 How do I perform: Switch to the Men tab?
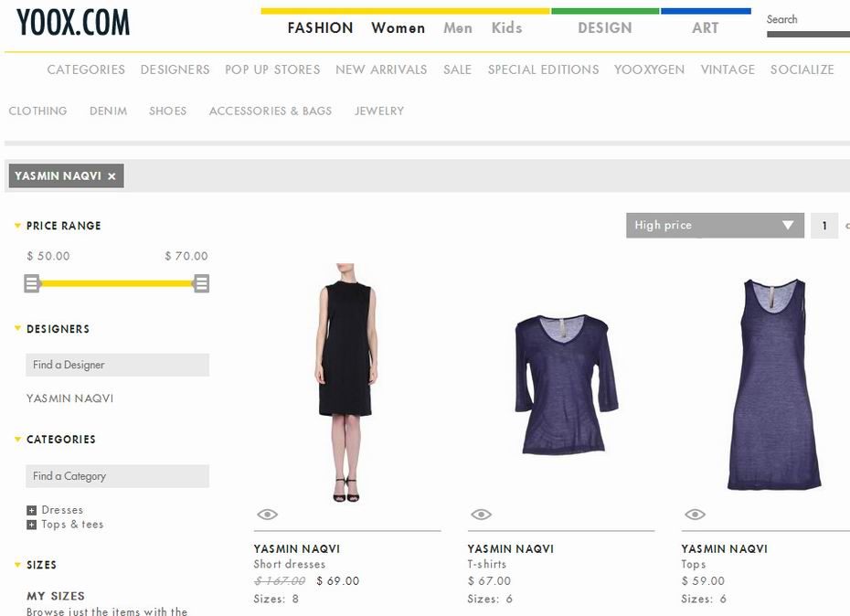coord(458,27)
